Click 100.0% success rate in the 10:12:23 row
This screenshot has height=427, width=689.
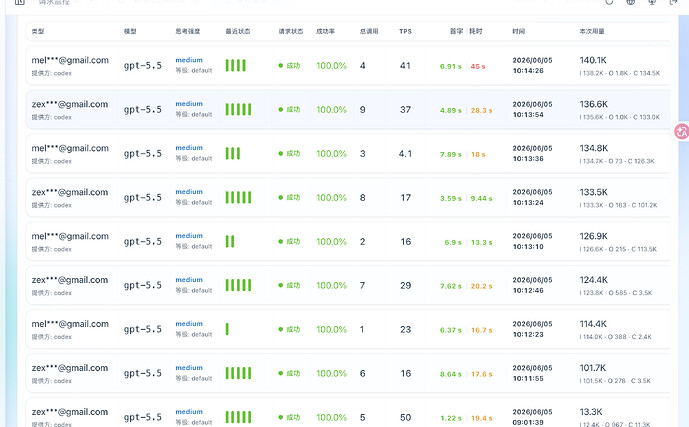tap(331, 329)
